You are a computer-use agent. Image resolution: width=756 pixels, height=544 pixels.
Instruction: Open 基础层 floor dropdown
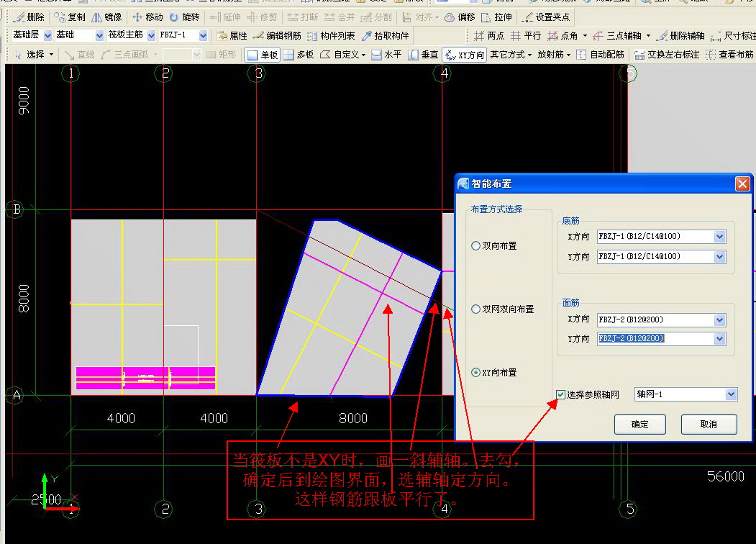coord(47,36)
